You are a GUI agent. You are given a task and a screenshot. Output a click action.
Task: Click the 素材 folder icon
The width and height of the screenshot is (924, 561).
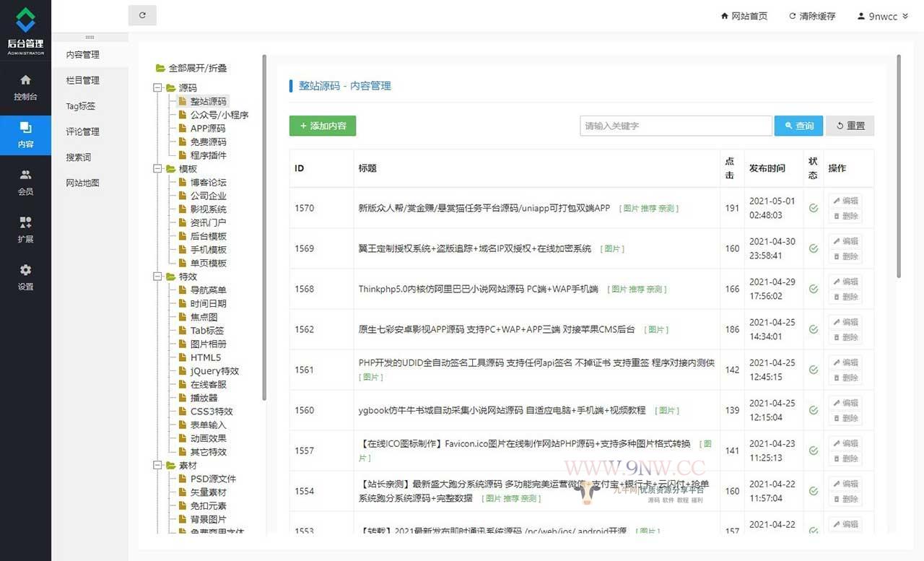[x=170, y=466]
